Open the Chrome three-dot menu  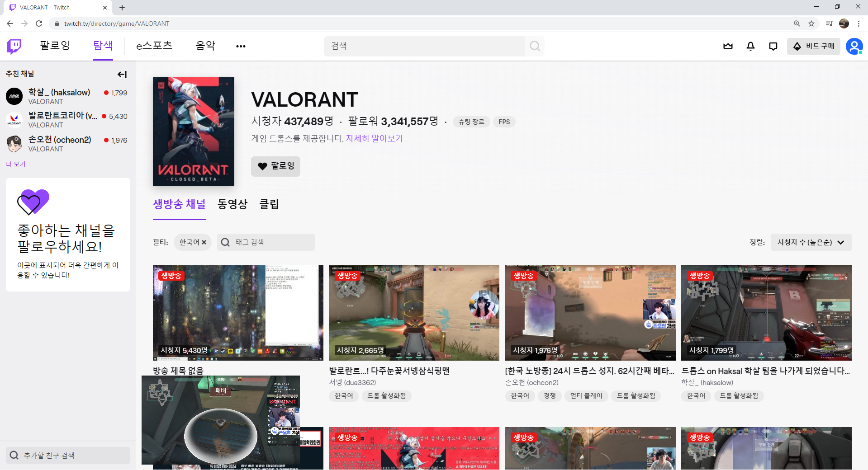(859, 23)
